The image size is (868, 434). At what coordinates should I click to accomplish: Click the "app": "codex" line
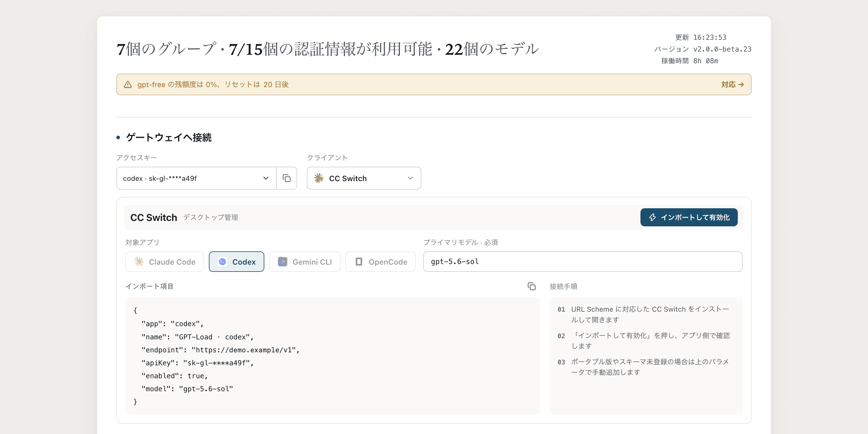(172, 324)
